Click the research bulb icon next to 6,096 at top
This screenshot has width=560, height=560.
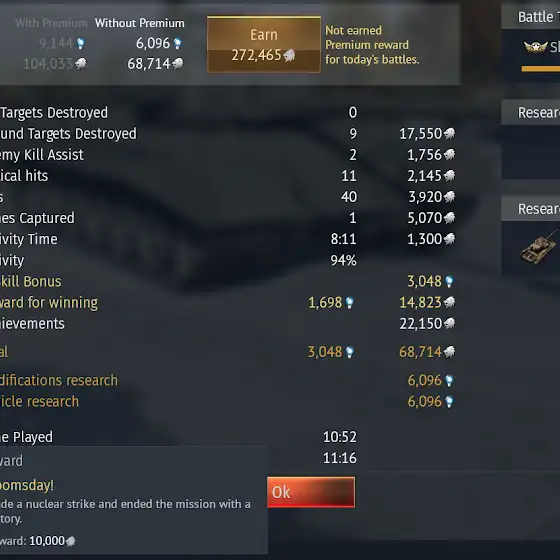[177, 44]
